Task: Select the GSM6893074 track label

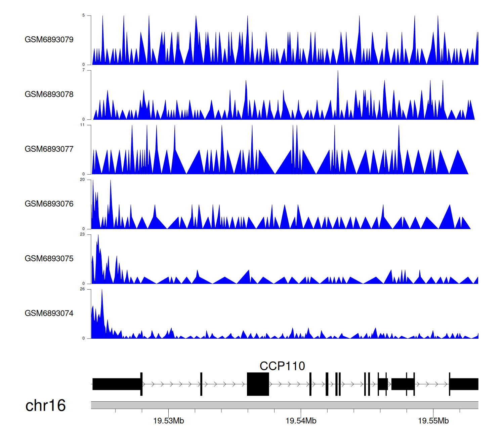Action: pos(49,313)
